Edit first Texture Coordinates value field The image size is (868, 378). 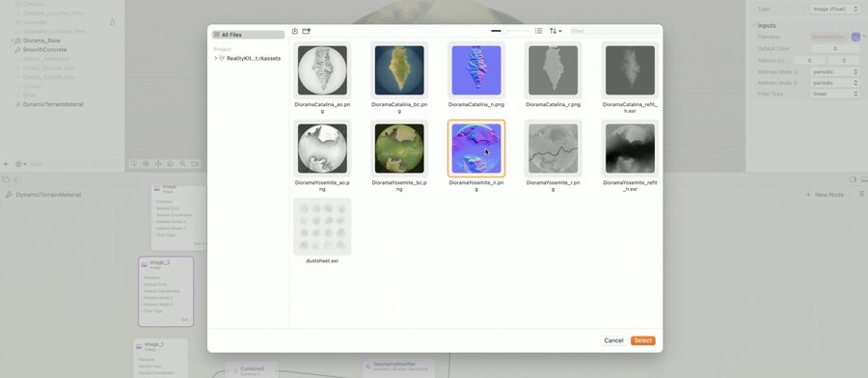coord(809,61)
